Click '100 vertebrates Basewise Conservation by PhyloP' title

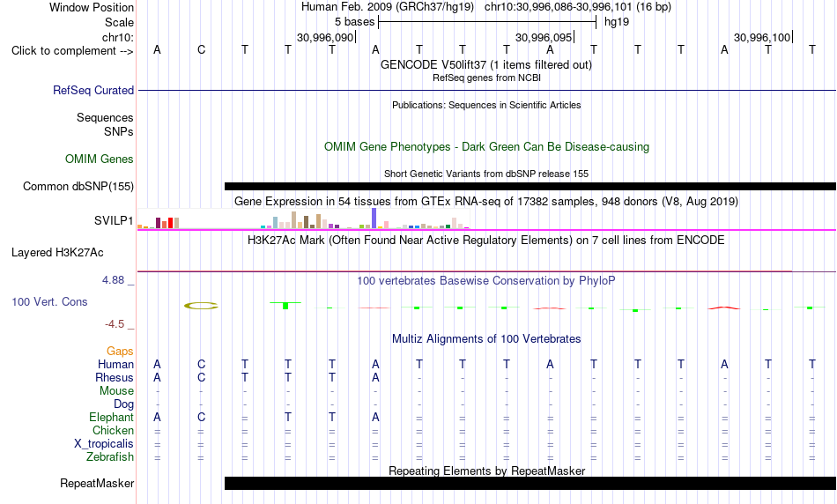pos(486,281)
